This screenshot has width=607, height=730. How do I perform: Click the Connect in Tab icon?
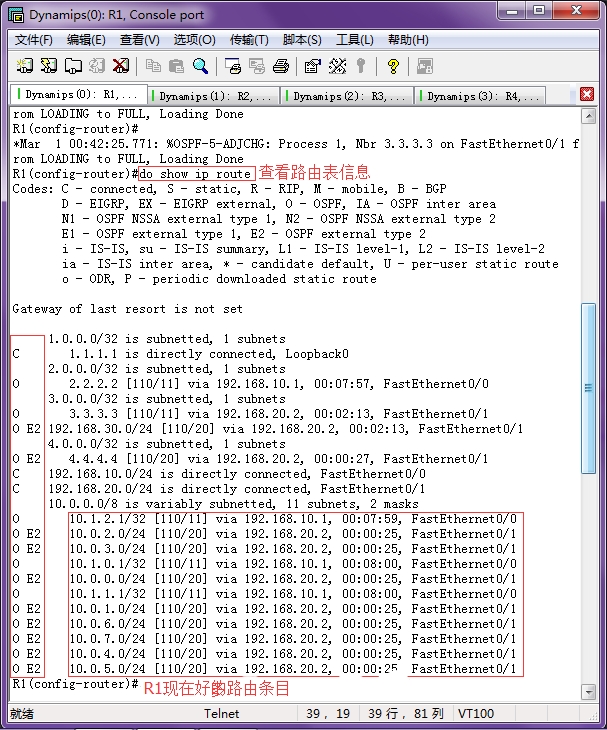[73, 66]
